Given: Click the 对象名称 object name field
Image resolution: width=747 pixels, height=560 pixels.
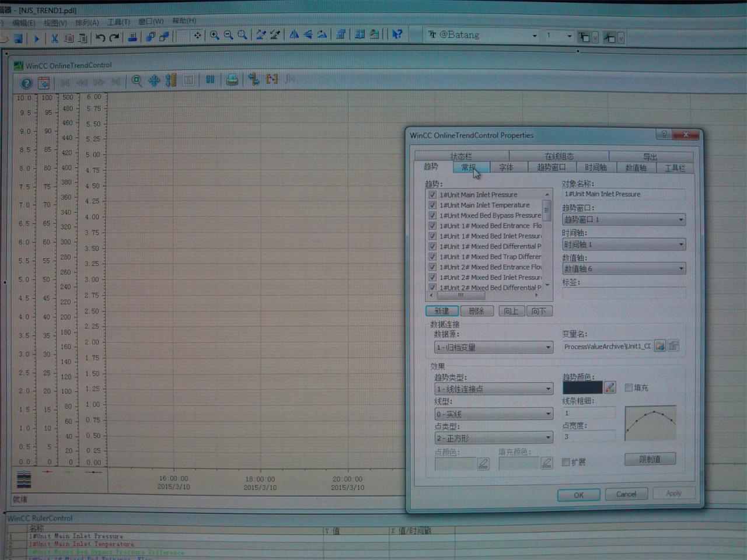Looking at the screenshot, I should point(624,194).
